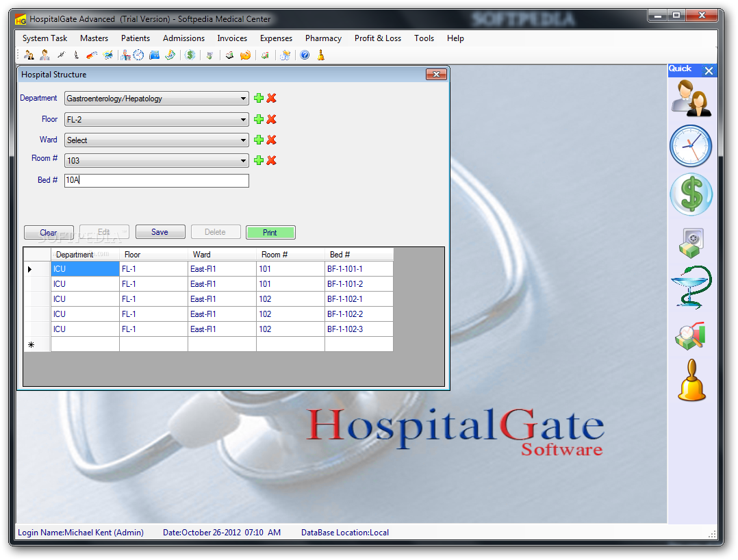Click the Floor column header
Image resolution: width=738 pixels, height=560 pixels.
(x=153, y=255)
